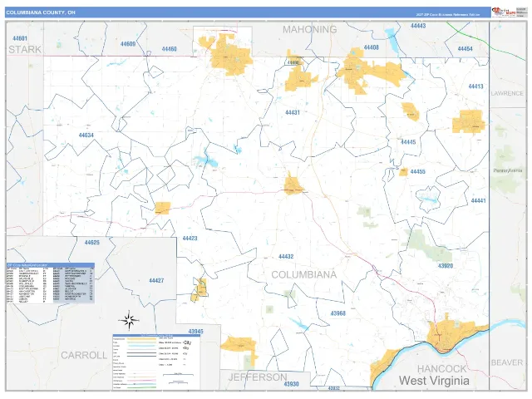The height and width of the screenshot is (399, 532).
Task: Select ZIP code label 44427
Action: [x=156, y=281]
